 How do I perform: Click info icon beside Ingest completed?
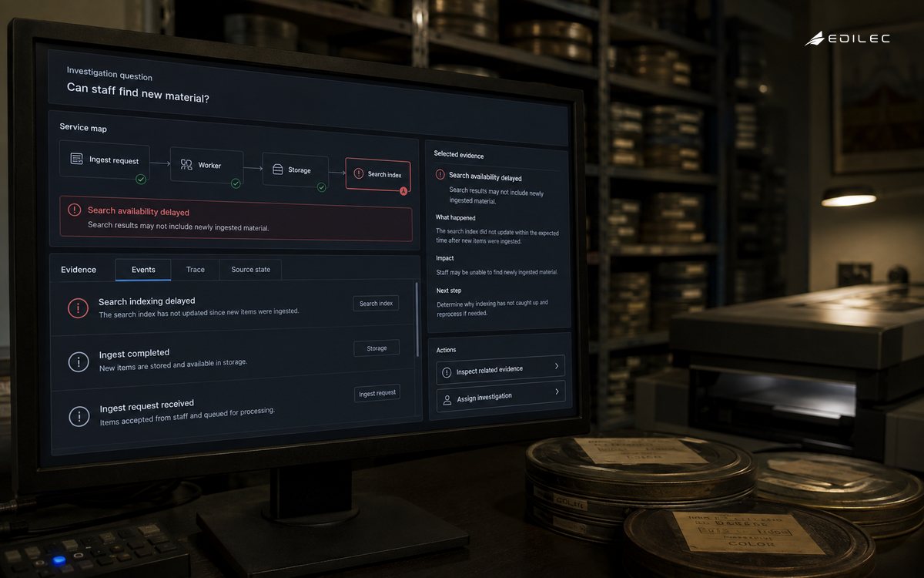pos(79,361)
